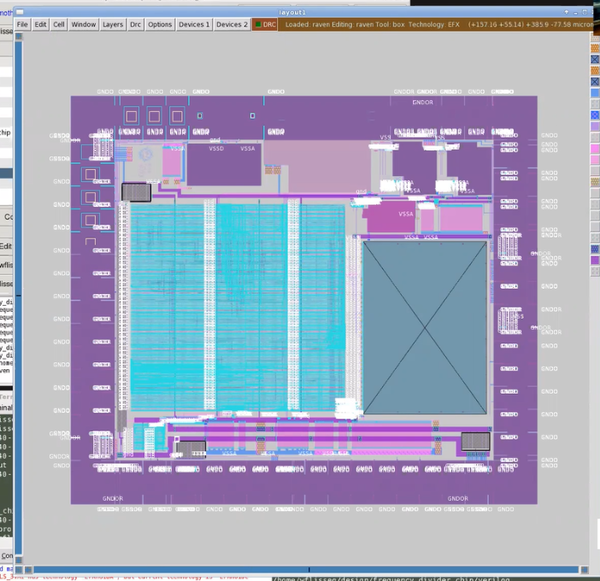Open the Layers menu
Viewport: 600px width, 581px height.
(x=112, y=24)
